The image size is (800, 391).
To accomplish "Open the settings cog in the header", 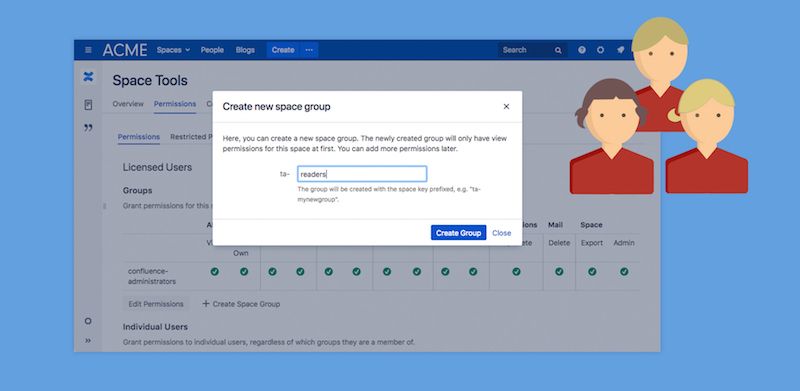I will click(601, 50).
